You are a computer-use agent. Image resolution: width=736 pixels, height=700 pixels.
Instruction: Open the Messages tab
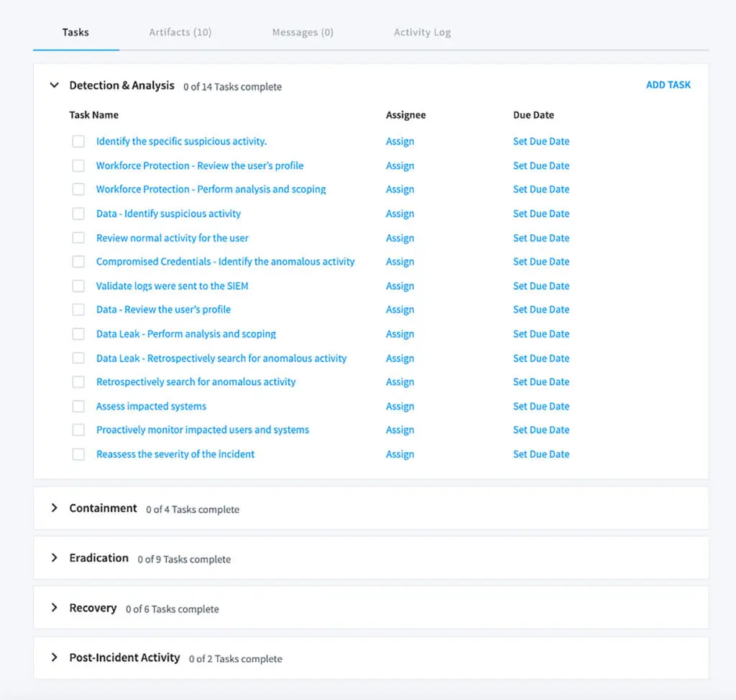pyautogui.click(x=303, y=32)
